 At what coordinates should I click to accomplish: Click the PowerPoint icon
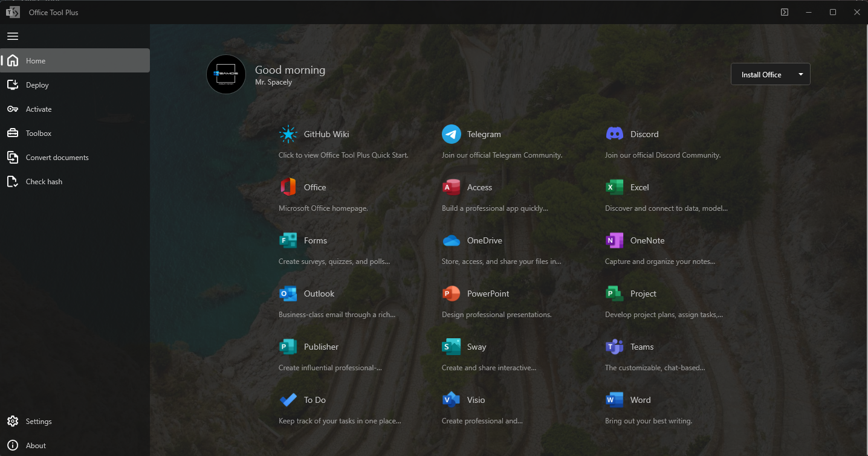point(452,294)
